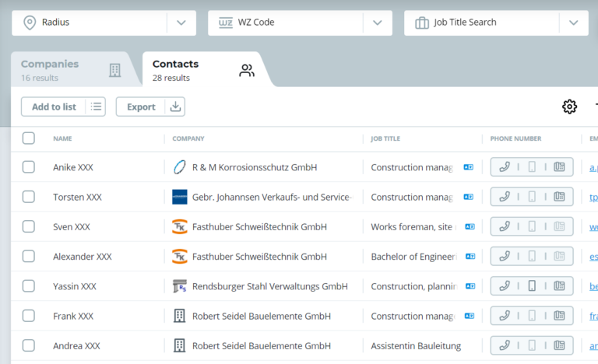Click the blue profile badge for Sven XXX
The width and height of the screenshot is (598, 364).
coord(470,227)
